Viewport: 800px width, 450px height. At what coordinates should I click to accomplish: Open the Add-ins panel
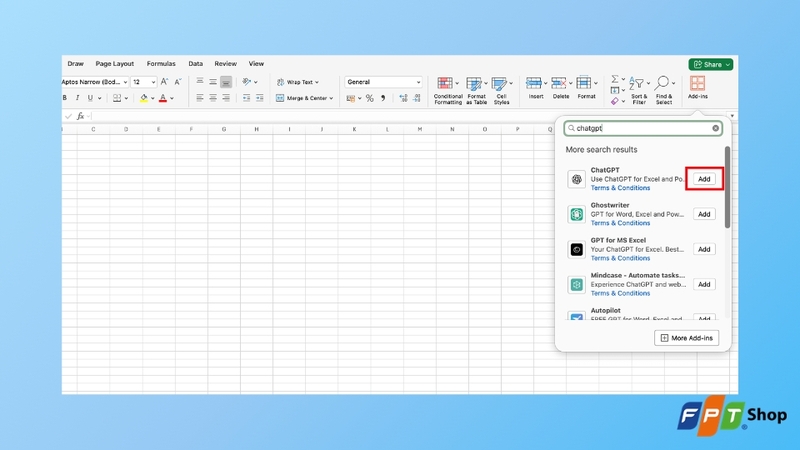click(697, 87)
